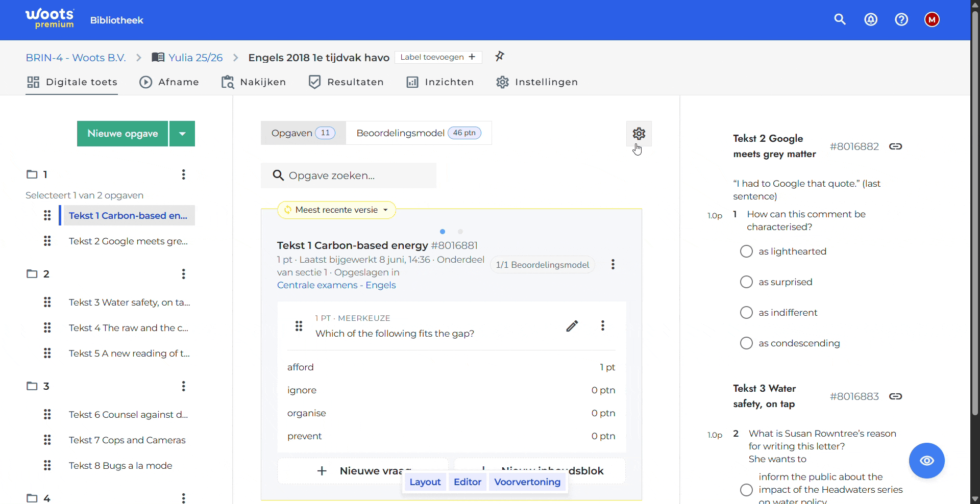The image size is (980, 504).
Task: Open the Digitale toets tab
Action: 72,82
